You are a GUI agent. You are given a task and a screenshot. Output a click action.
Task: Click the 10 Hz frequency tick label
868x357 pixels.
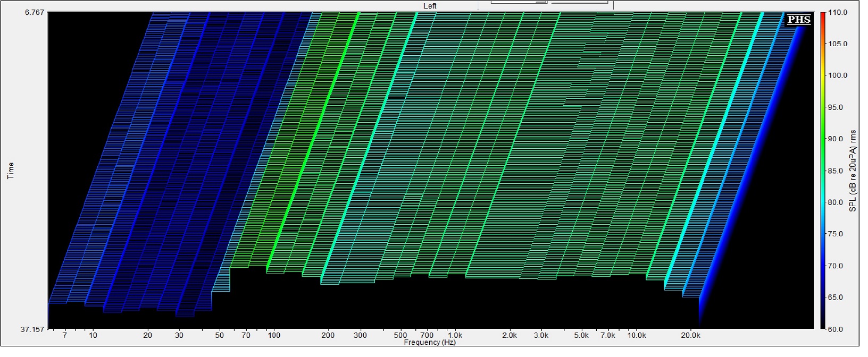pos(93,336)
